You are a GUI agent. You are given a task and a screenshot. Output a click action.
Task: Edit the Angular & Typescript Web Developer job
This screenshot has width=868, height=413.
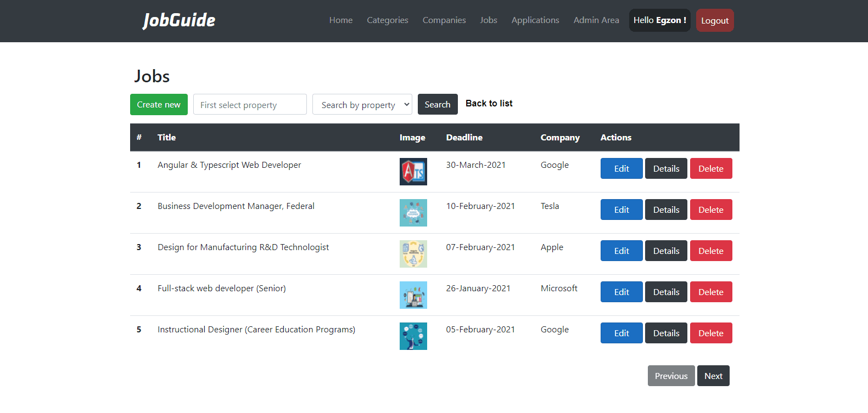pos(621,168)
